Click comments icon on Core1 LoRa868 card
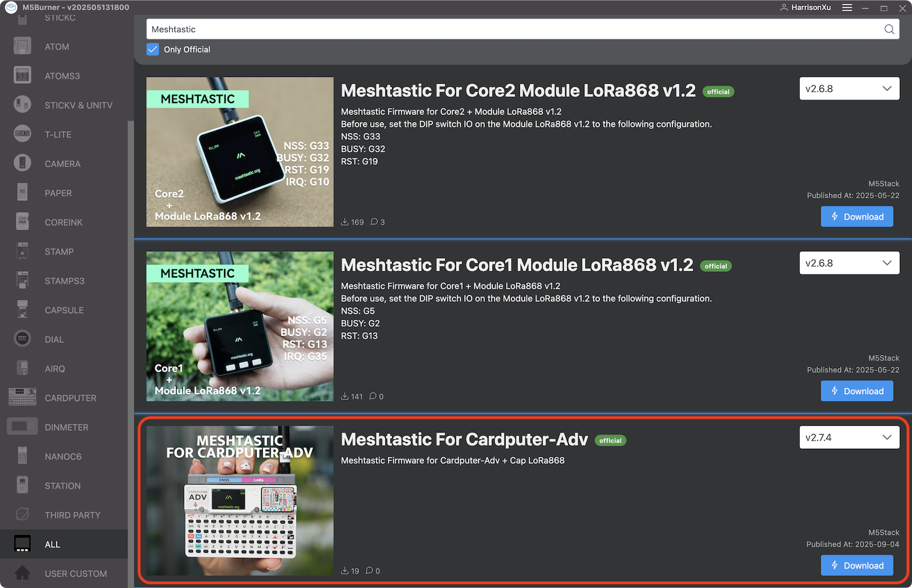 (373, 396)
